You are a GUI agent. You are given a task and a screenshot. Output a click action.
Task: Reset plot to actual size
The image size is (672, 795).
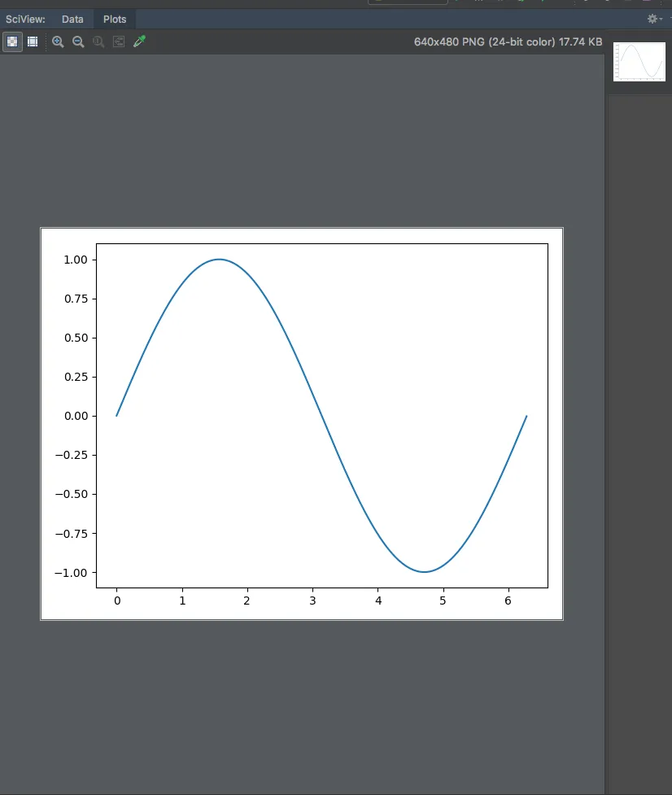98,41
